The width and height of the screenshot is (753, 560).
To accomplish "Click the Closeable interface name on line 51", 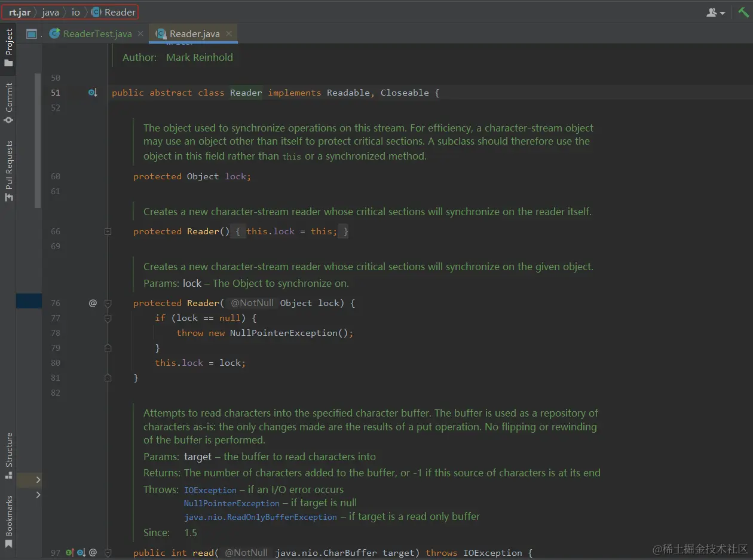I will [405, 93].
